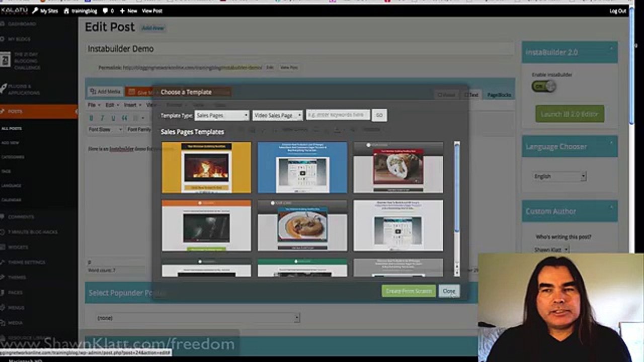Open the Calendar item in the sidebar
Screen dimensions: 644x362
[12, 200]
